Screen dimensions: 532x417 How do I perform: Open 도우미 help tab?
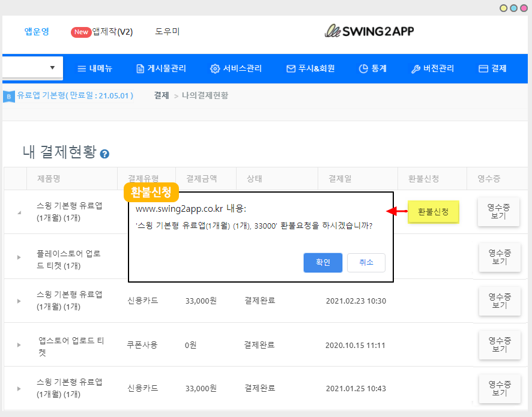[x=167, y=32]
